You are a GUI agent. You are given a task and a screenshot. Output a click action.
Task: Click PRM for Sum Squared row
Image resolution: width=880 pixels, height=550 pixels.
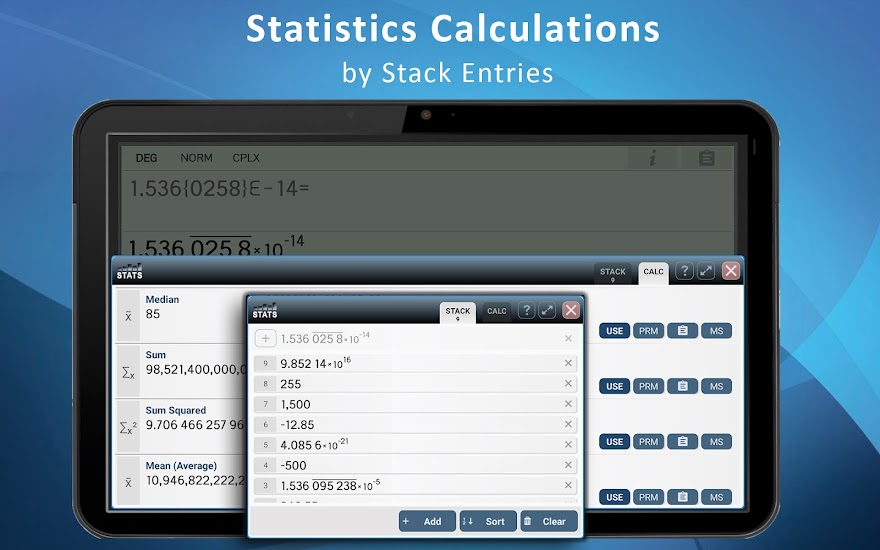(649, 442)
